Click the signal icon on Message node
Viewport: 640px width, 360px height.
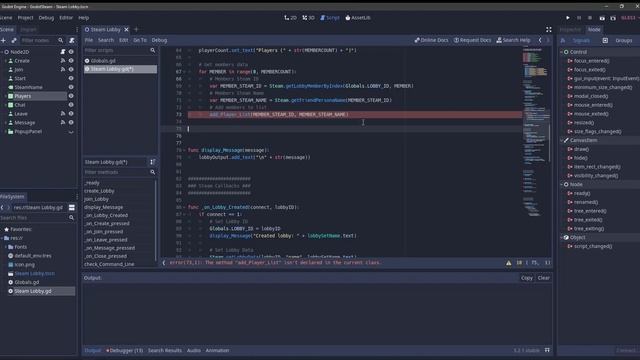63,122
